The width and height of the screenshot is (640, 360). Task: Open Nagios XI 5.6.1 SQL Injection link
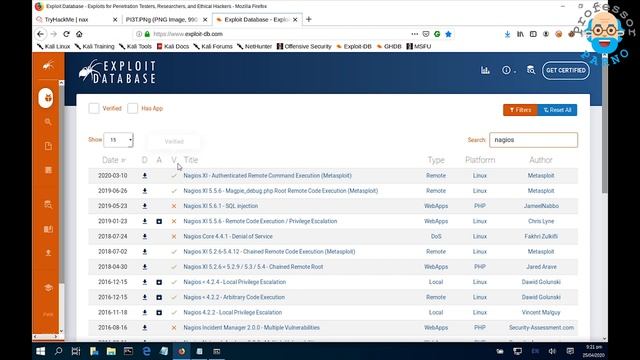(220, 206)
